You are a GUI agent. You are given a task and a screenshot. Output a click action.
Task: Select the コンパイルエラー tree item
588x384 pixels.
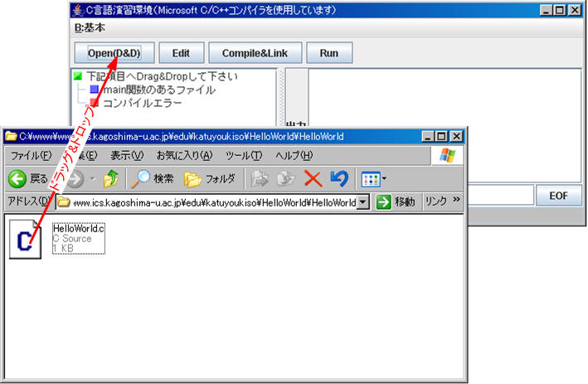pyautogui.click(x=141, y=104)
